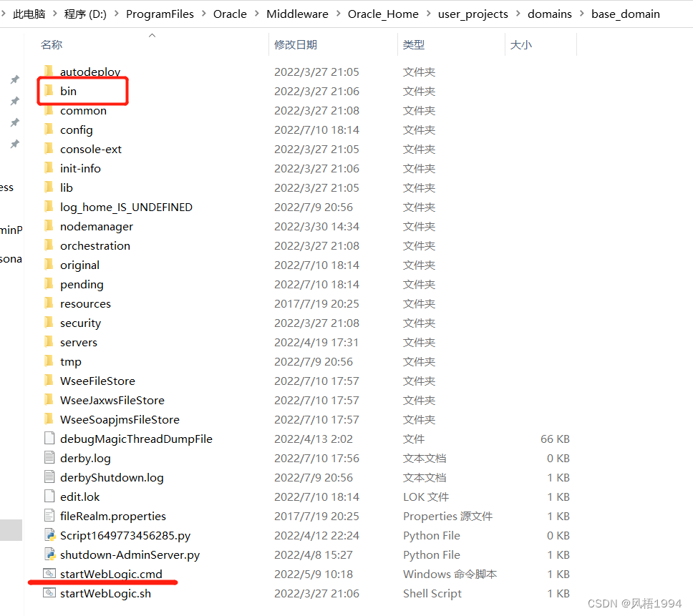Click the debugMagicThreadDumpFile file icon
Image resolution: width=693 pixels, height=616 pixels.
(x=49, y=438)
